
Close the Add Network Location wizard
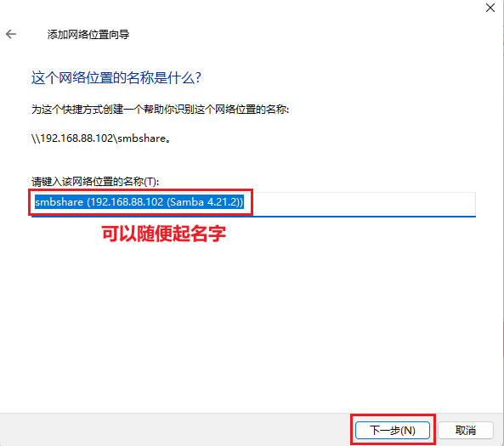pyautogui.click(x=490, y=8)
